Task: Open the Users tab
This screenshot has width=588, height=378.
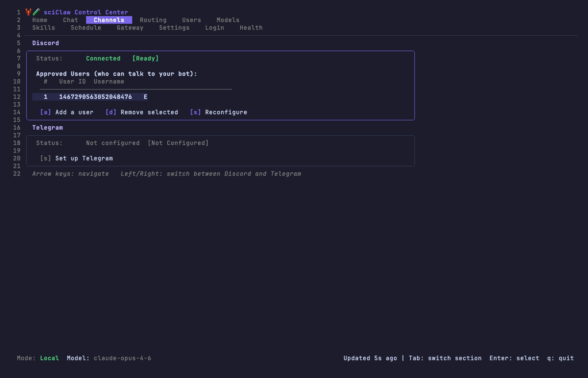Action: tap(192, 20)
